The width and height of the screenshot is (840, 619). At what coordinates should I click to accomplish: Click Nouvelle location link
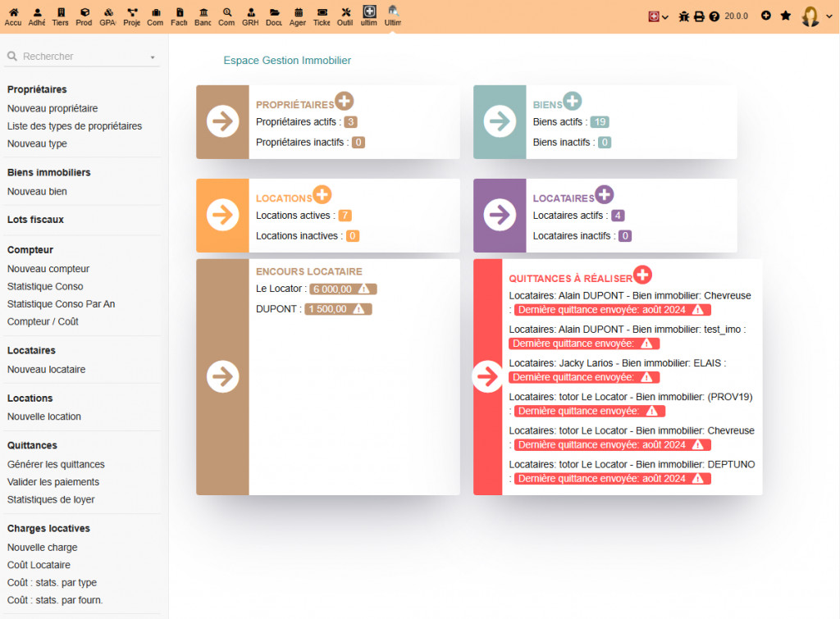(x=44, y=416)
